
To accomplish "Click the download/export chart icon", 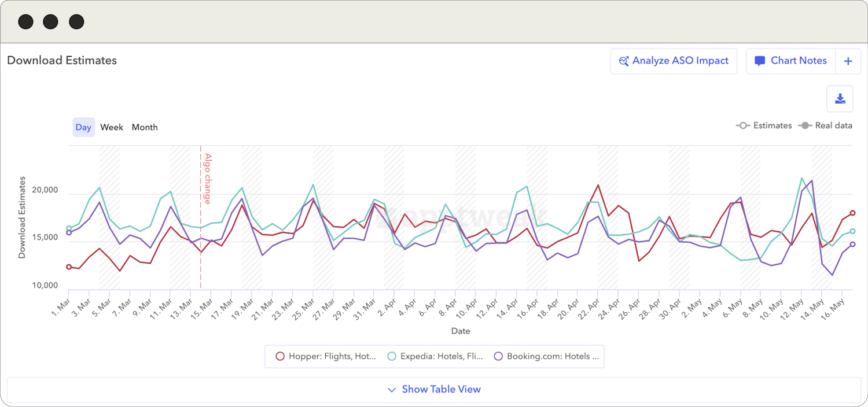I will (x=840, y=98).
